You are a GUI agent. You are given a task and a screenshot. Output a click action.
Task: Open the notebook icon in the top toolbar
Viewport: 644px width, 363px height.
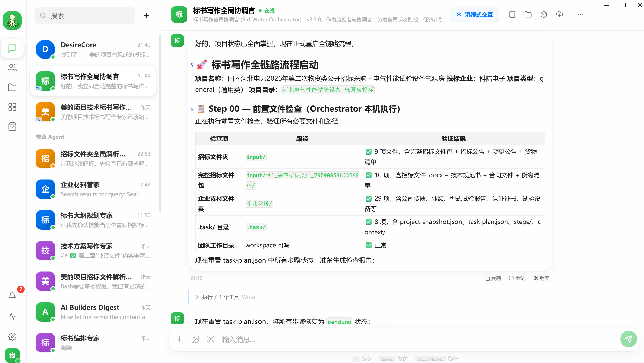[x=512, y=14]
